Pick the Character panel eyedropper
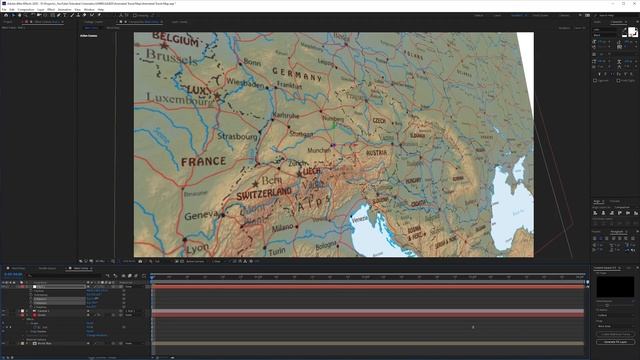The height and width of the screenshot is (360, 640). click(x=625, y=29)
